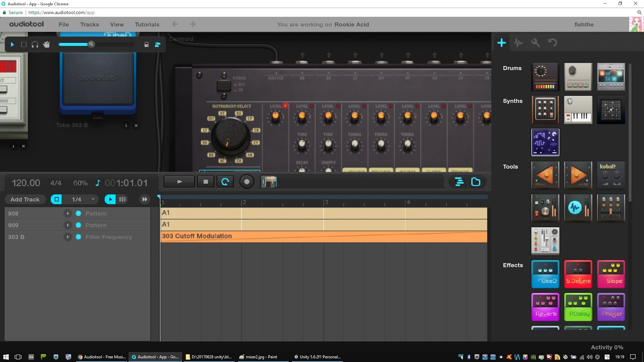
Task: Click the follow playhead fast-forward button
Action: click(144, 199)
